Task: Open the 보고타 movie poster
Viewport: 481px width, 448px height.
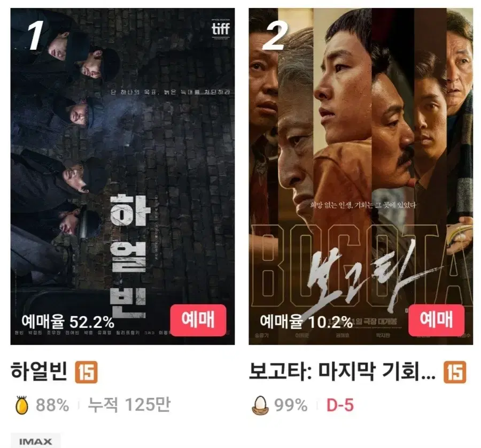Action: [361, 176]
